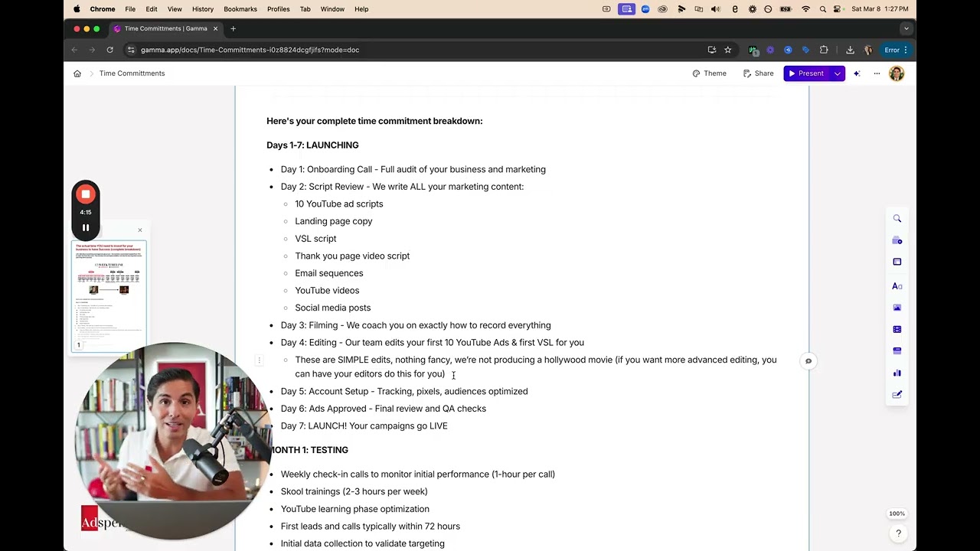This screenshot has width=980, height=551.
Task: Click the Wi-Fi icon in the macOS menu bar
Action: (x=805, y=9)
